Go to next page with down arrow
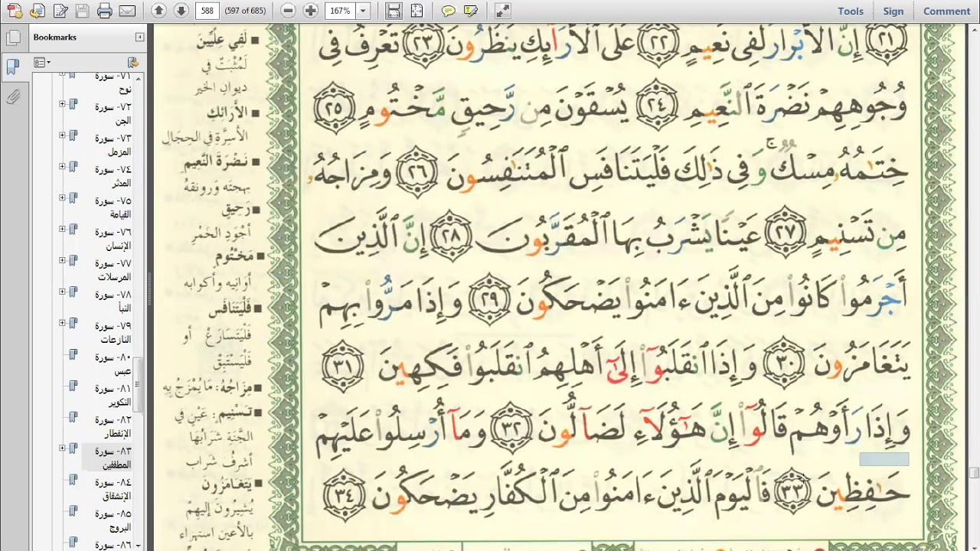 (x=181, y=11)
